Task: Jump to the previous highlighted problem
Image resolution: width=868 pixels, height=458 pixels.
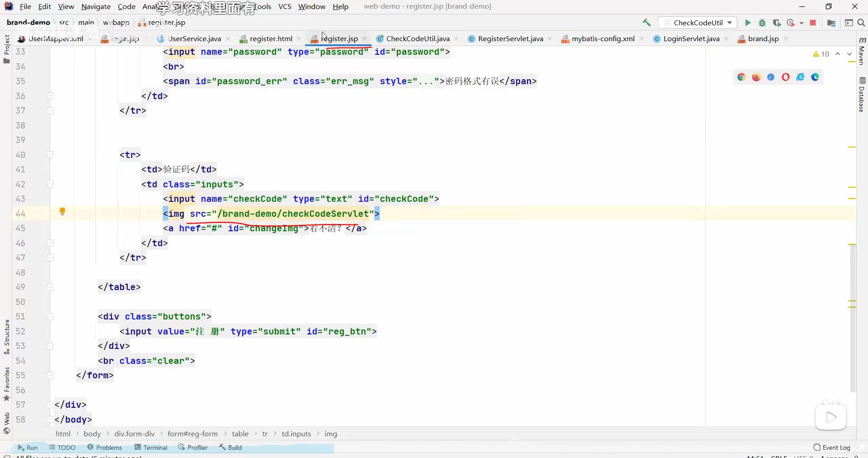Action: click(x=838, y=54)
